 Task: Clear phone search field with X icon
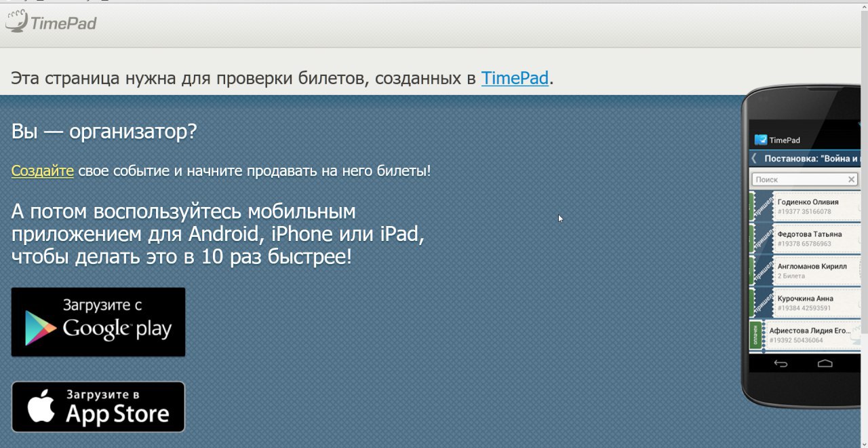[x=852, y=179]
